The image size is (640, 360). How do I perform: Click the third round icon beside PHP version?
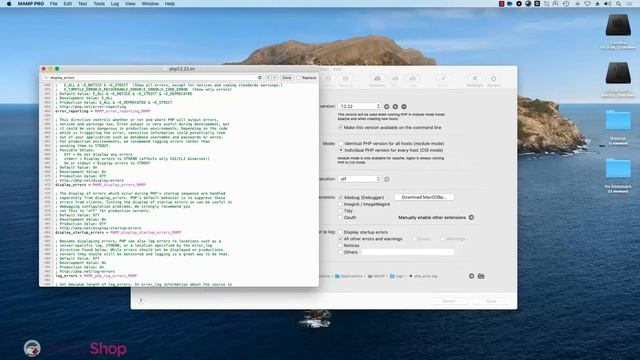coord(404,107)
